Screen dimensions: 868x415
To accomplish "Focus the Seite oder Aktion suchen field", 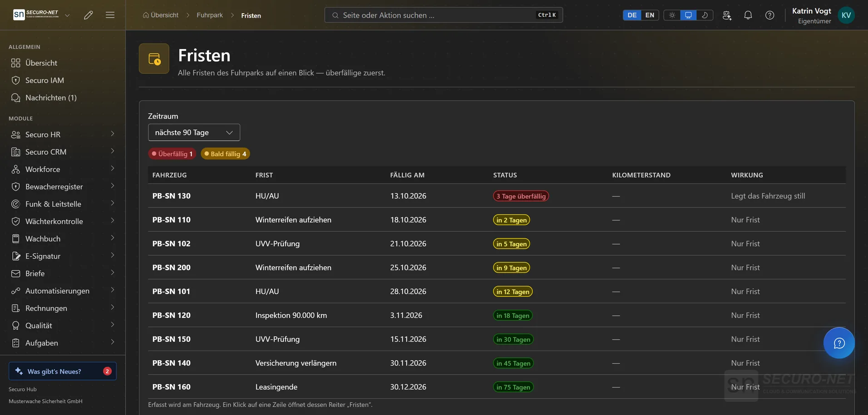I will coord(444,15).
